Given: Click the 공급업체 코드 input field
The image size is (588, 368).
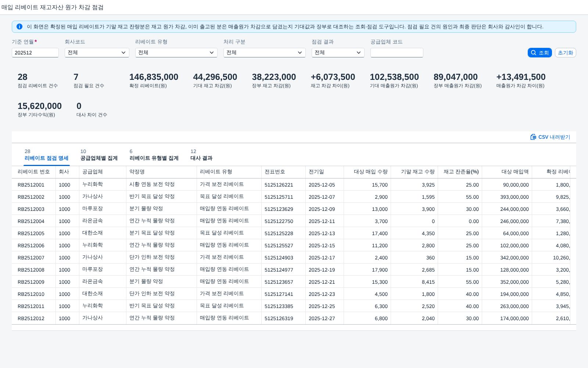Looking at the screenshot, I should 397,53.
